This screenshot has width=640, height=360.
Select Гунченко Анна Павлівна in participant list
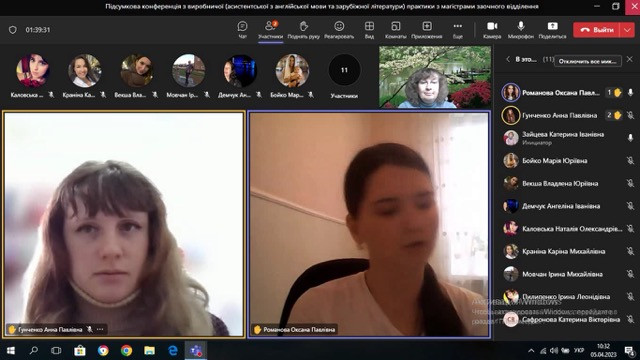click(x=568, y=116)
